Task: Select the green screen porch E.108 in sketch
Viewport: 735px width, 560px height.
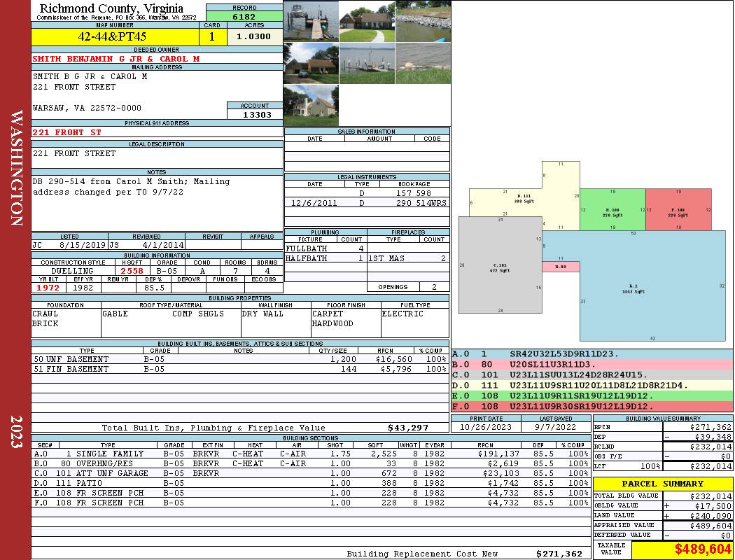Action: [612, 209]
